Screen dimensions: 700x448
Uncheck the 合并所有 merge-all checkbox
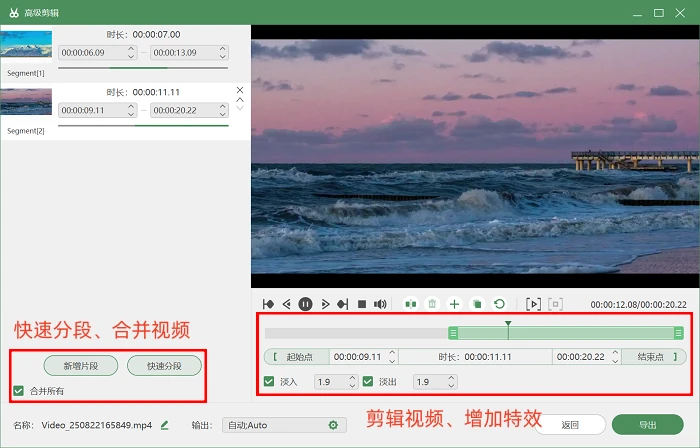click(18, 391)
